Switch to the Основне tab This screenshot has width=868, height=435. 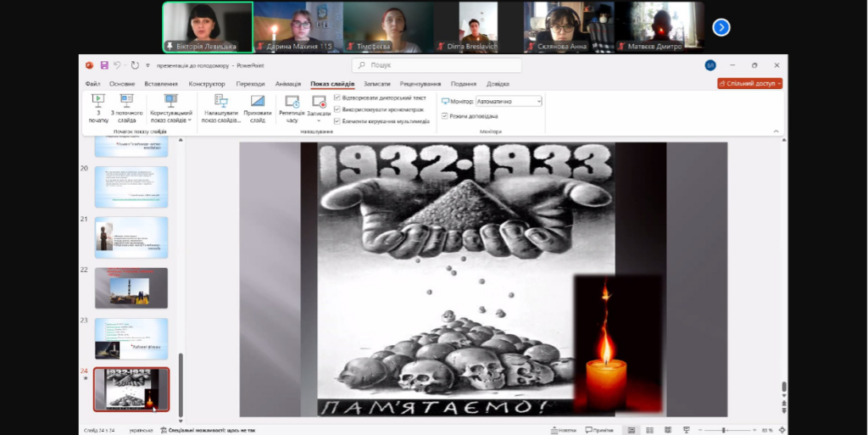pos(122,84)
